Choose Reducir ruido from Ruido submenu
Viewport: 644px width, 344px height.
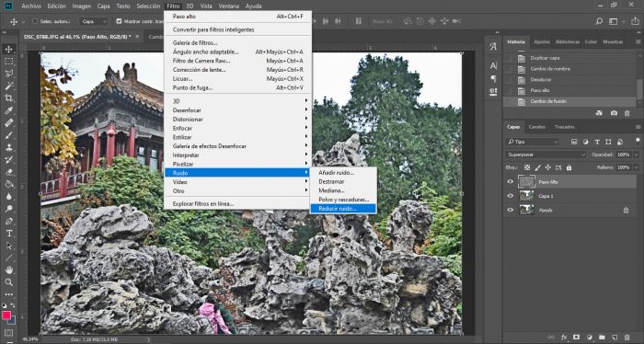click(x=343, y=209)
